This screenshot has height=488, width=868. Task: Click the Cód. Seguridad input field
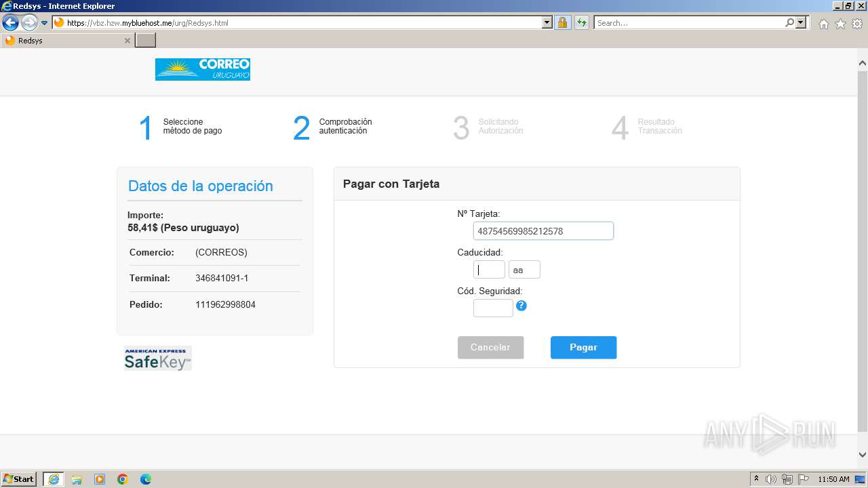[x=493, y=308]
